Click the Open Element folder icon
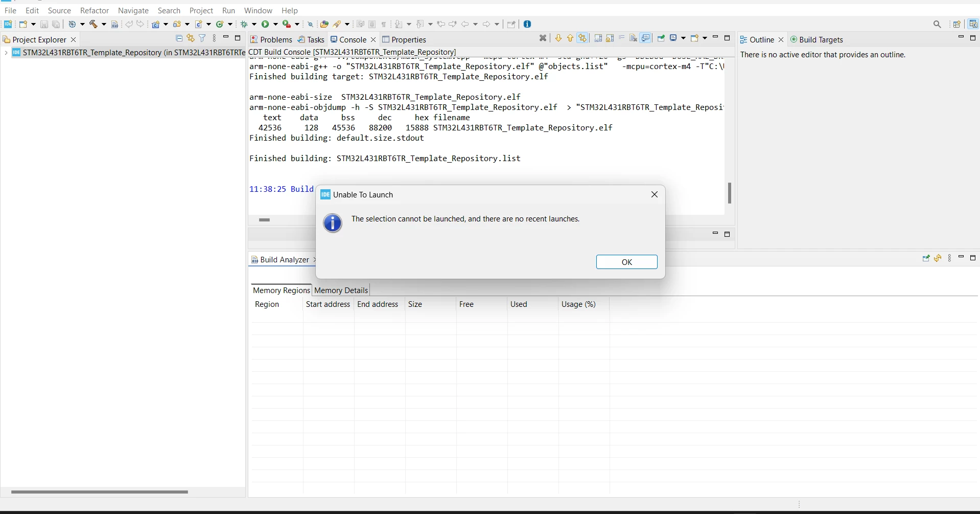 pyautogui.click(x=324, y=24)
